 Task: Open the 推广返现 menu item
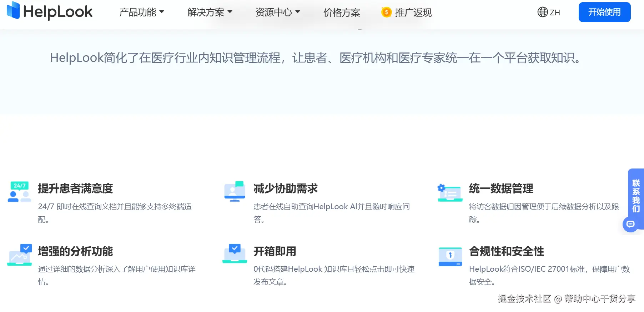coord(407,12)
